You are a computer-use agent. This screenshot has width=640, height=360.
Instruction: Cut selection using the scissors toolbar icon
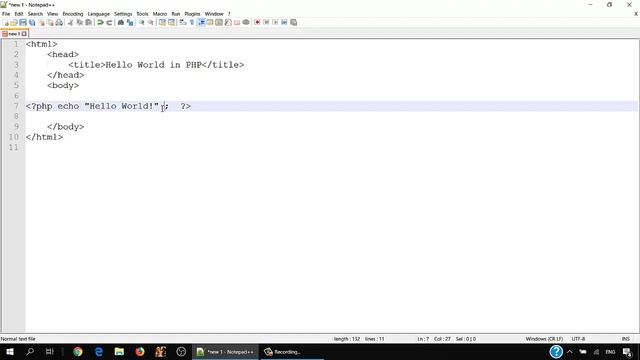pos(70,22)
